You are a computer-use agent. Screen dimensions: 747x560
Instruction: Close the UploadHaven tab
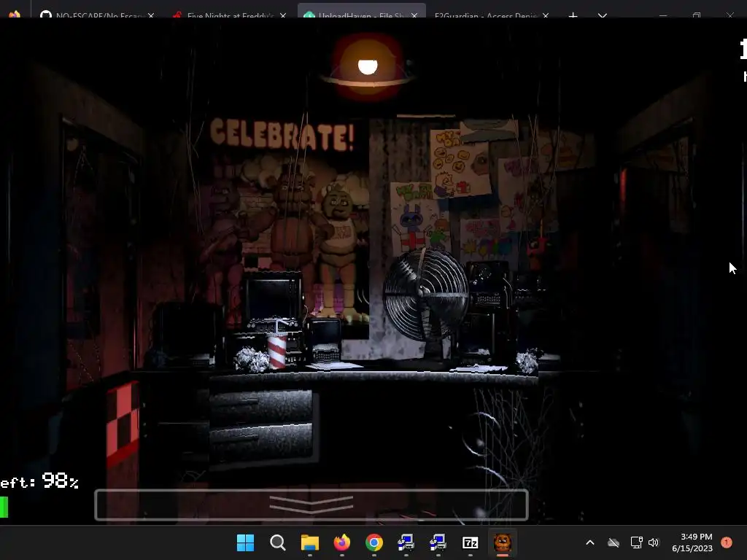[414, 15]
